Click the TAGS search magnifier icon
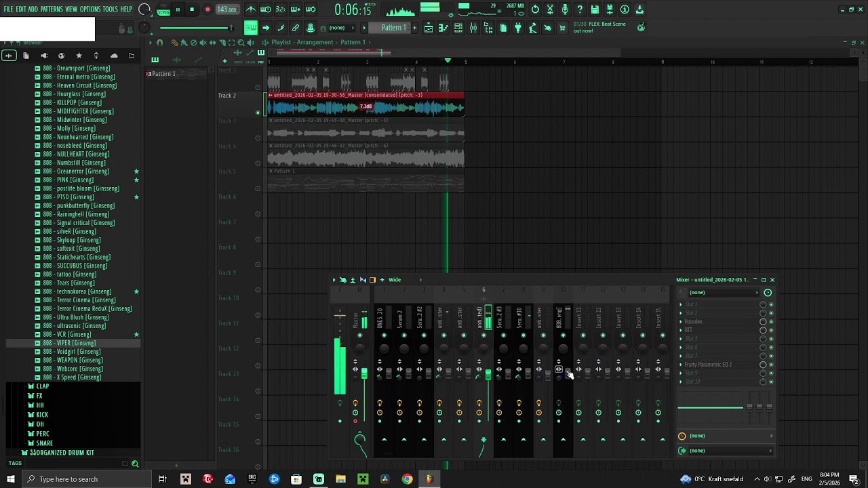Viewport: 868px width, 488px height. (135, 464)
